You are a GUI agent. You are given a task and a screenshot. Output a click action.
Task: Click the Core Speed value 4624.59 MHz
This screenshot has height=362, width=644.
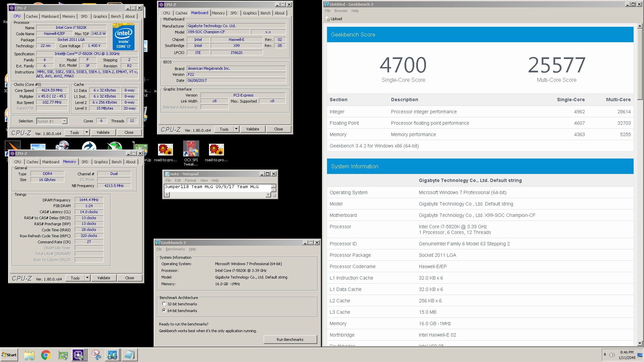click(52, 90)
